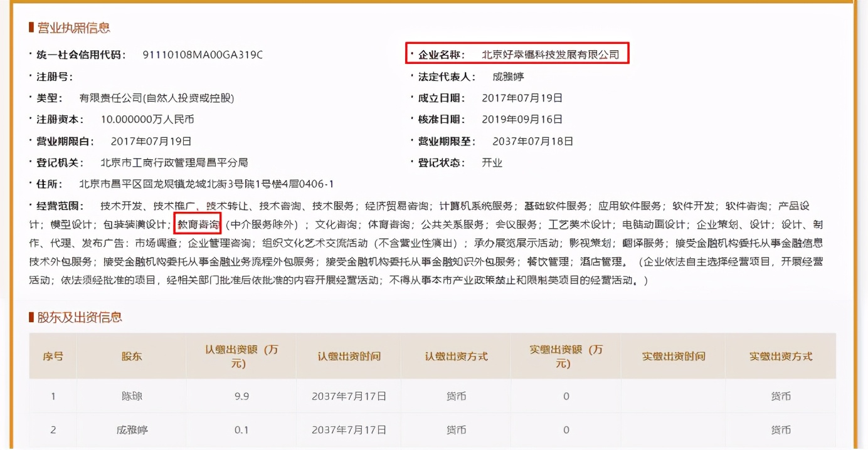Click the bullet dot beside 核准日期 label
This screenshot has height=450, width=868.
(413, 119)
